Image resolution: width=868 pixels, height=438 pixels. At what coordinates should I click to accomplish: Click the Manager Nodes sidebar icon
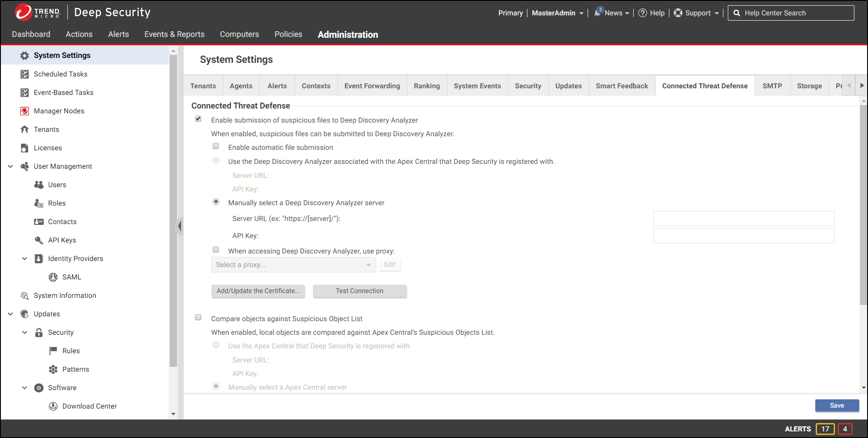coord(25,111)
